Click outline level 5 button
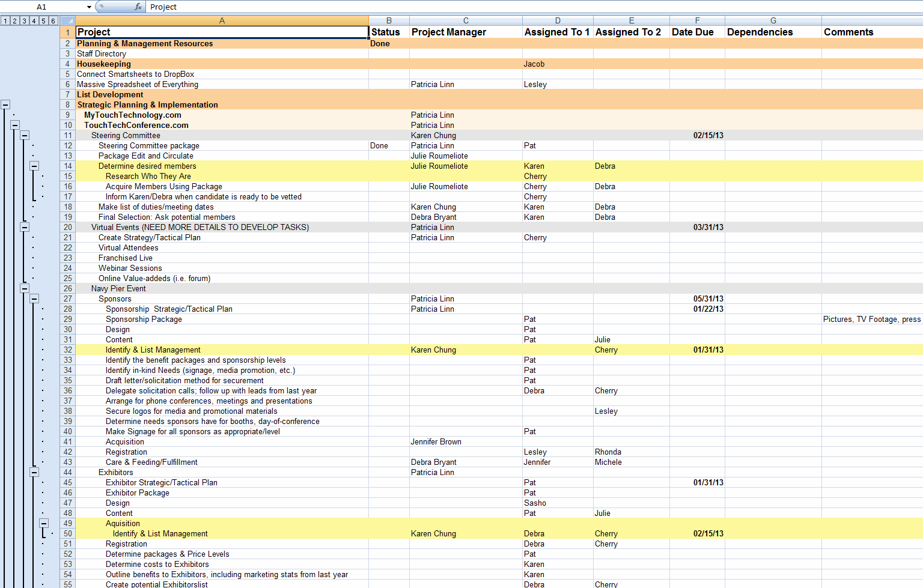 [44, 21]
